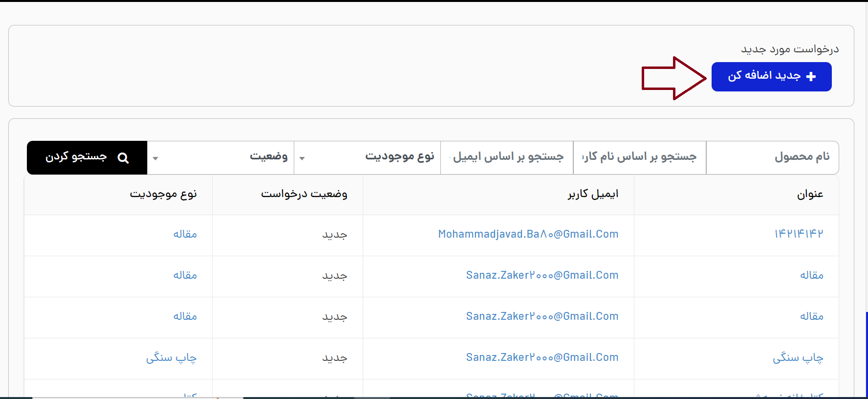The width and height of the screenshot is (868, 399).
Task: Click مقاله title in the second row
Action: tap(811, 275)
